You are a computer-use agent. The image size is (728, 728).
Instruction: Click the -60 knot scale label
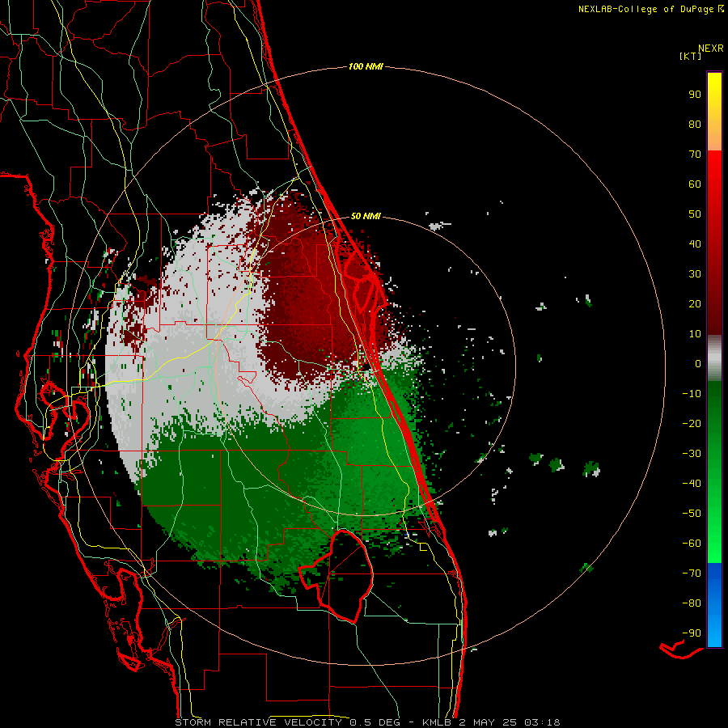point(692,544)
